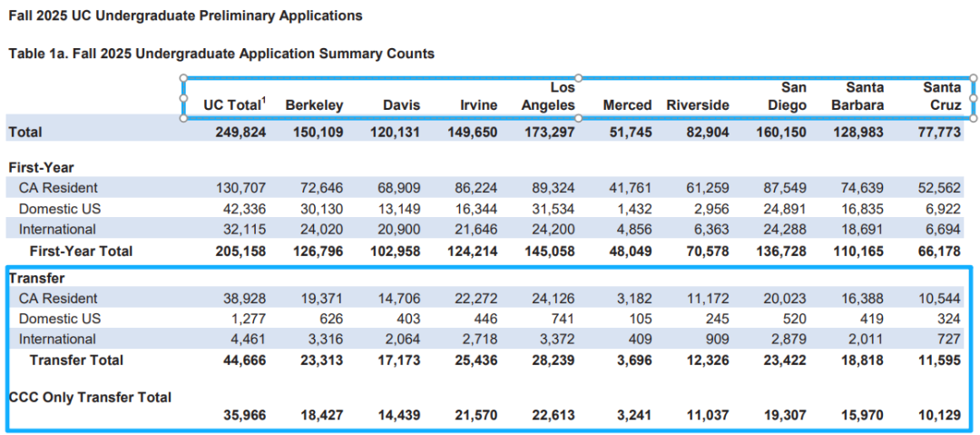Image resolution: width=980 pixels, height=435 pixels.
Task: Select the Riverside column header
Action: point(697,105)
